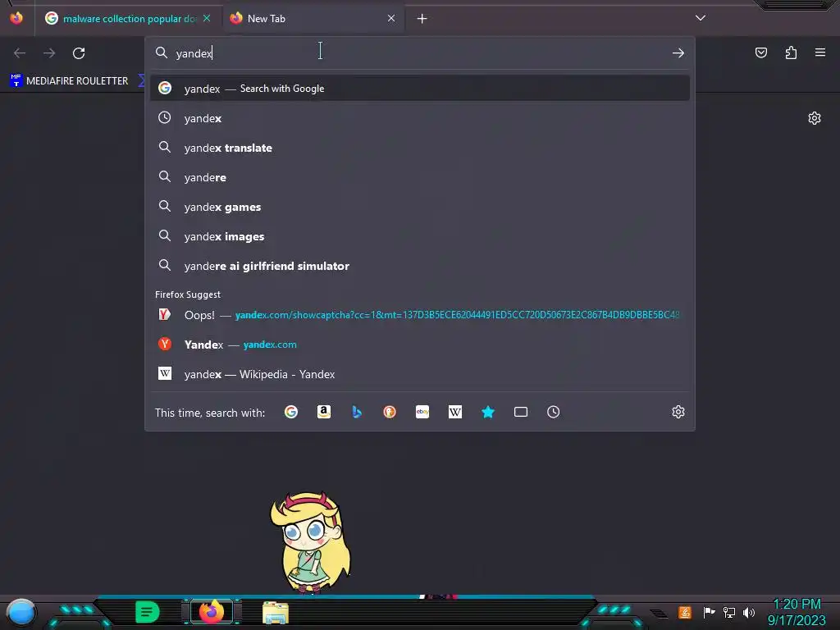This screenshot has height=630, width=840.
Task: Expand the list all tabs chevron
Action: click(x=701, y=18)
